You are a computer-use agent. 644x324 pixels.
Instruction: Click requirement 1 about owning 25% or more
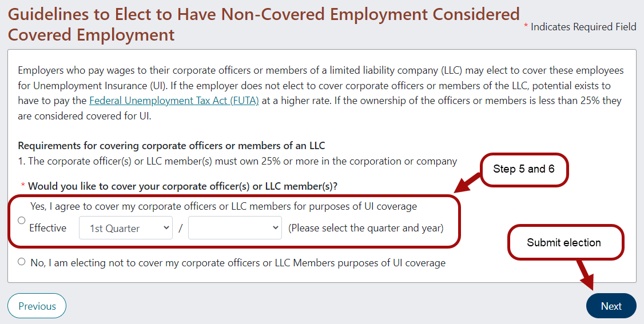(237, 161)
